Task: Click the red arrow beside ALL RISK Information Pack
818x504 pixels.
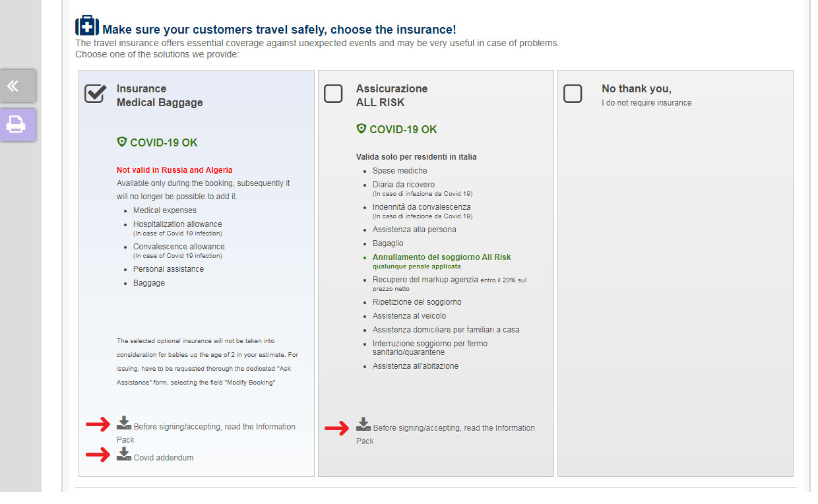Action: (337, 428)
